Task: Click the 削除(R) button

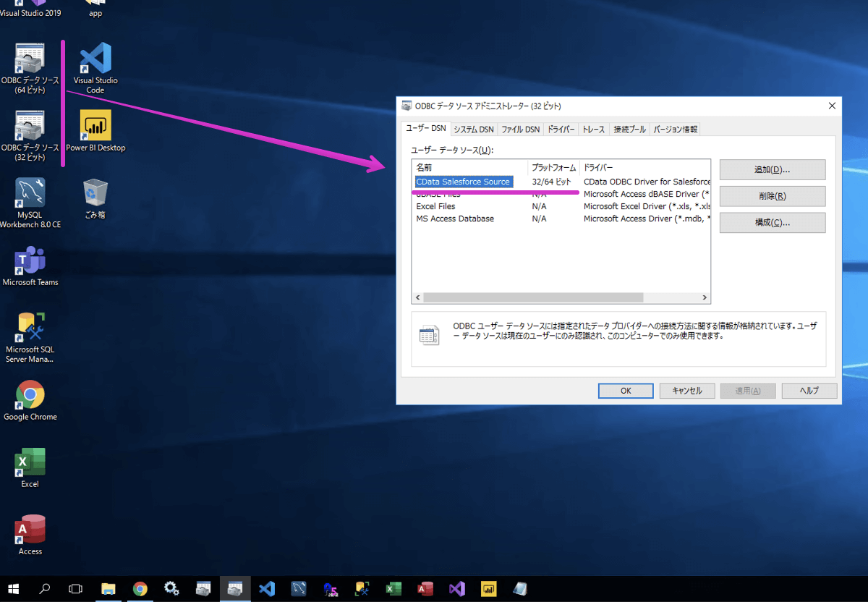Action: coord(773,196)
